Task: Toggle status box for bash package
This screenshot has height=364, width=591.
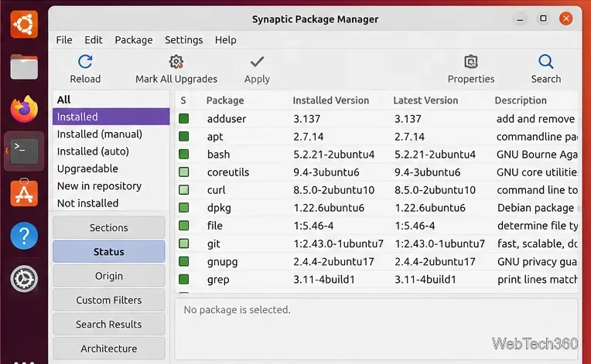Action: click(x=183, y=154)
